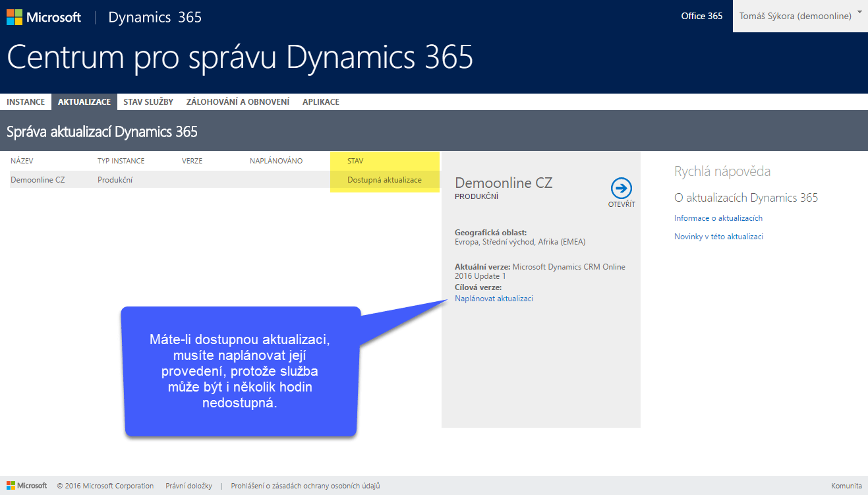This screenshot has width=868, height=495.
Task: Select the Demoonline CZ instance row
Action: coord(225,179)
